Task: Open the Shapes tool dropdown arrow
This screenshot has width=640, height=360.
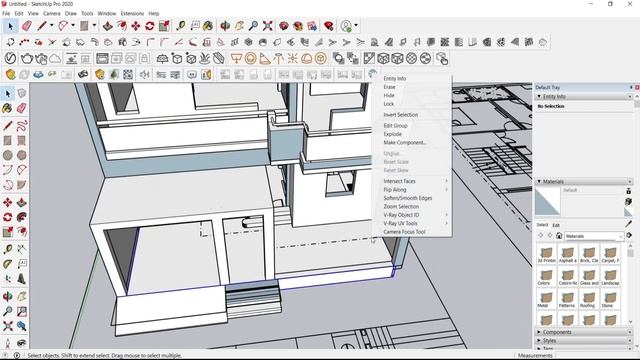Action: [94, 26]
